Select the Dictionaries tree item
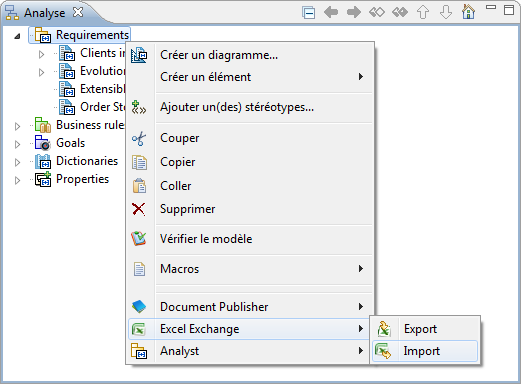This screenshot has width=521, height=384. (87, 161)
